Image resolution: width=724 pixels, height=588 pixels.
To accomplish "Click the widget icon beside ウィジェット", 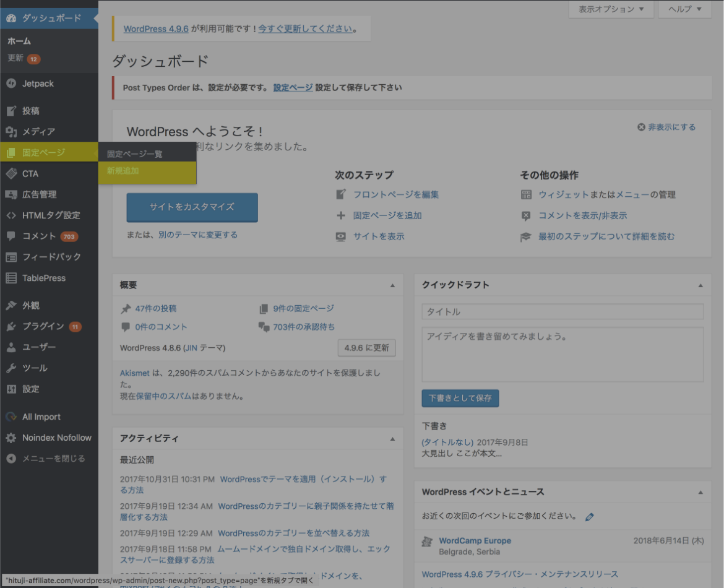I will pyautogui.click(x=526, y=194).
